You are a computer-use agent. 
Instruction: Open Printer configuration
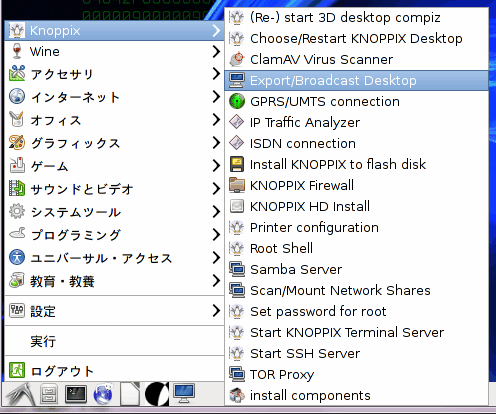point(357,227)
